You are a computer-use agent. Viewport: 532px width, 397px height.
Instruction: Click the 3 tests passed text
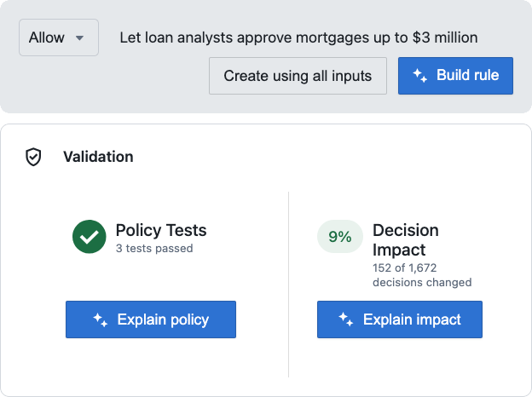(x=154, y=248)
